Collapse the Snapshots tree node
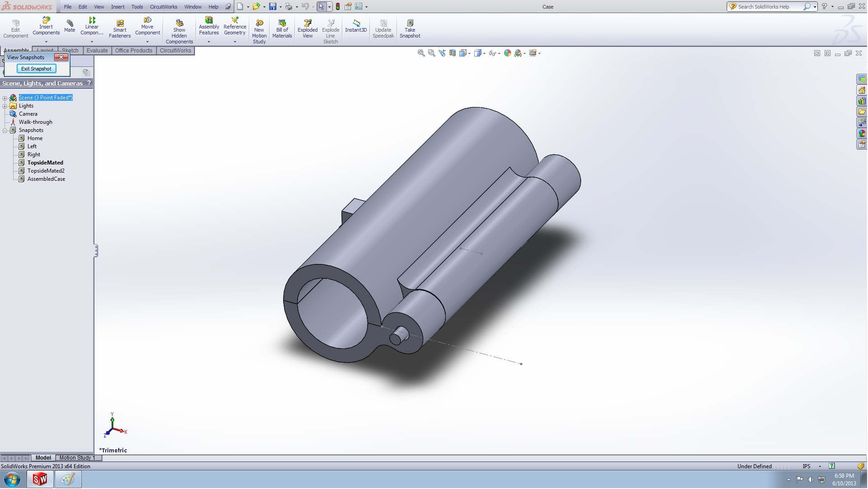868x489 pixels. [x=5, y=131]
